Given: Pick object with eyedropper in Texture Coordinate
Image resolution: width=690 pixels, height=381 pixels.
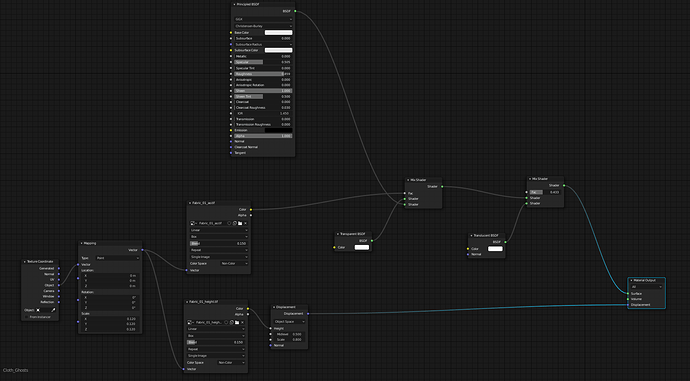Looking at the screenshot, I should click(x=53, y=310).
